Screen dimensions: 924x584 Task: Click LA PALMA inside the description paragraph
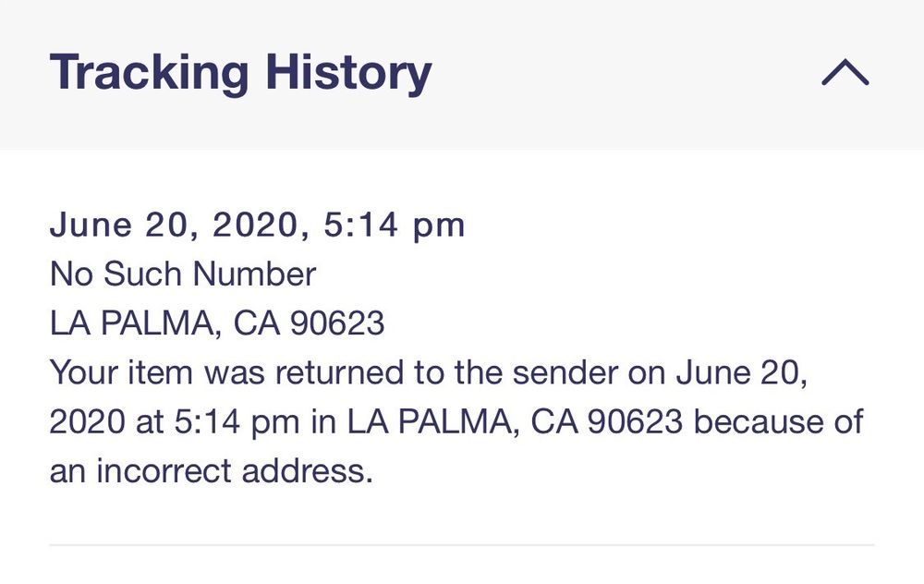click(x=429, y=422)
